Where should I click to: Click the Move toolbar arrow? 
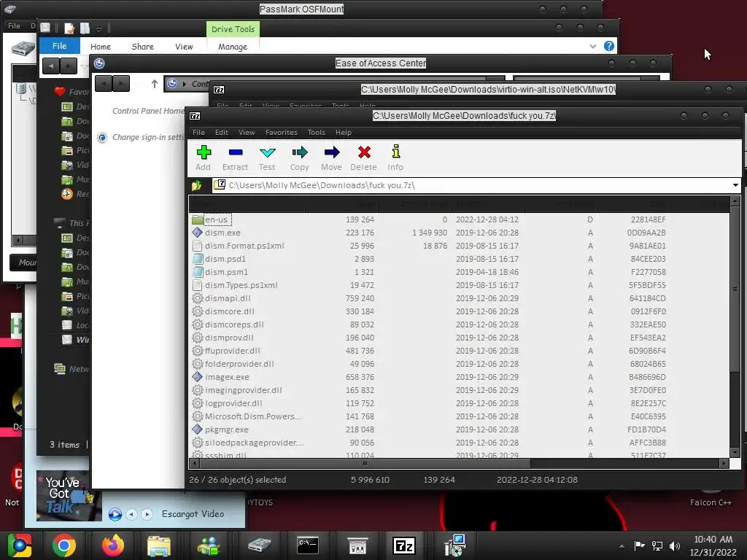tap(332, 158)
